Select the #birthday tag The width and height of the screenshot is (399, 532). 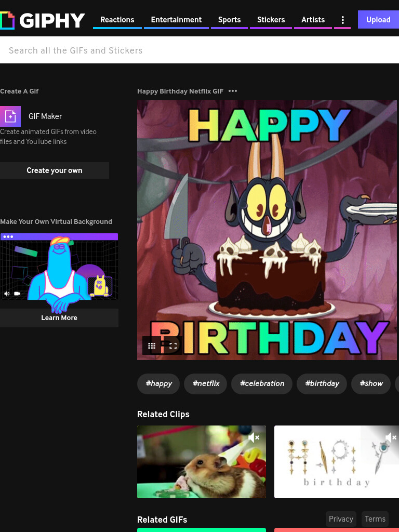pos(322,384)
